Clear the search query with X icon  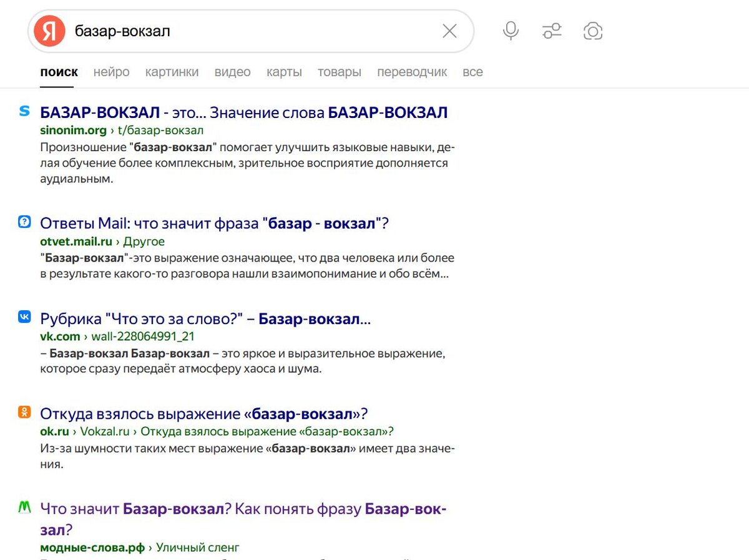[x=449, y=31]
